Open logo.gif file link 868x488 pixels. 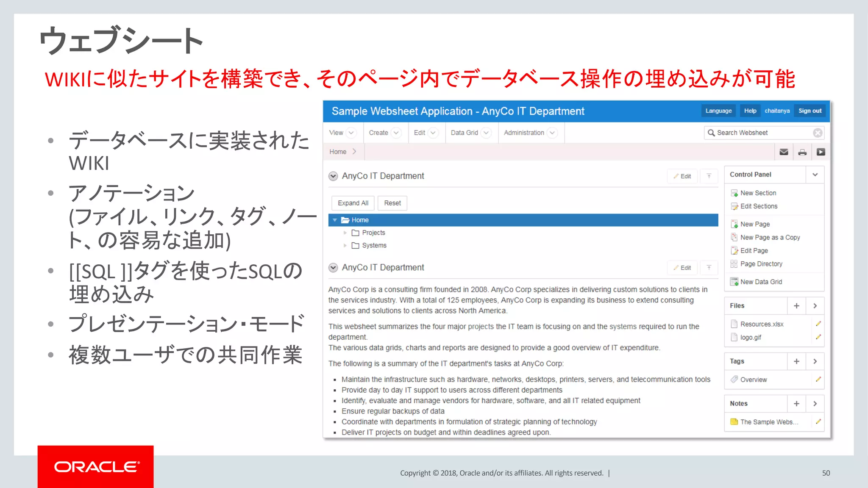pos(751,338)
